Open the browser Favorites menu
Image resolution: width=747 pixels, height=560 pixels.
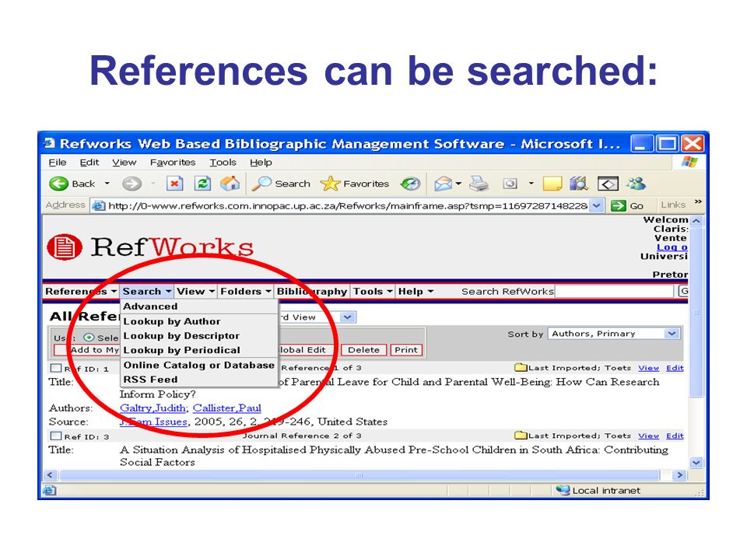pyautogui.click(x=173, y=163)
